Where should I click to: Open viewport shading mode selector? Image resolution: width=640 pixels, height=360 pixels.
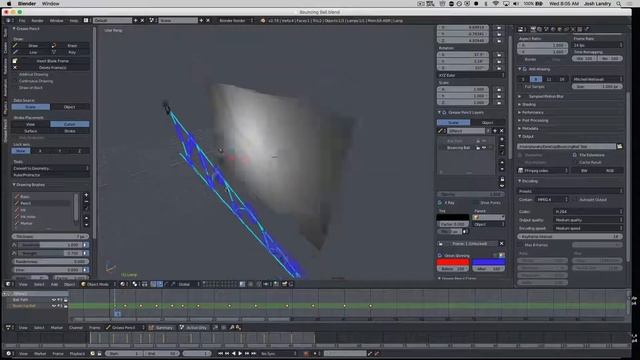point(124,284)
